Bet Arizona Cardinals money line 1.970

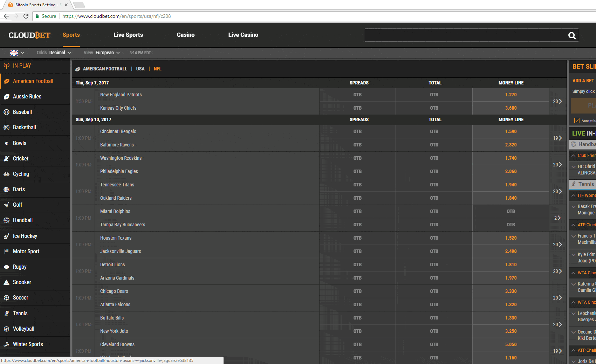pos(511,278)
